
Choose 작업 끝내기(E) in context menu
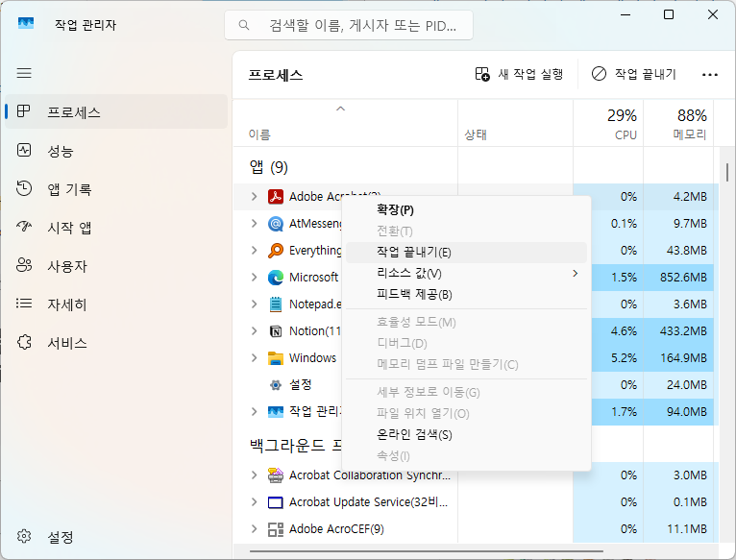(x=466, y=253)
